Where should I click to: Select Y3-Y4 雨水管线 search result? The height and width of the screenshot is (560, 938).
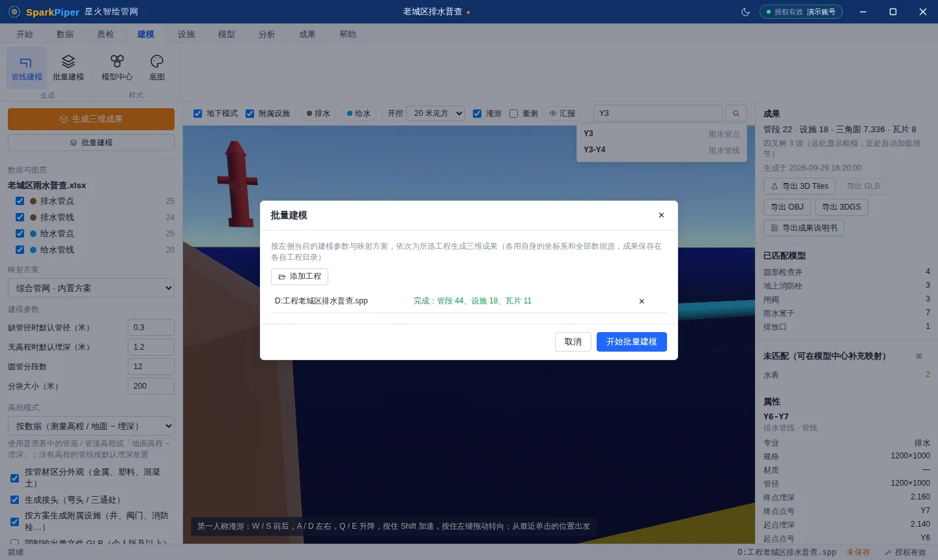[x=662, y=150]
